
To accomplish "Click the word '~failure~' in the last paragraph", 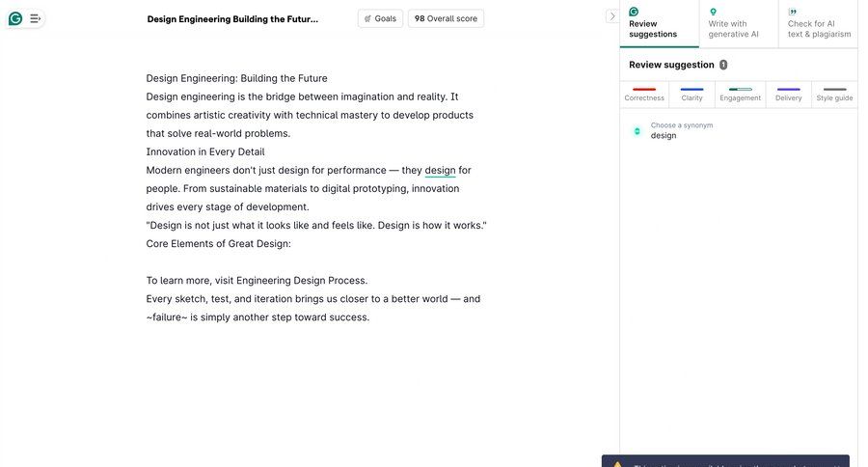I will 167,317.
